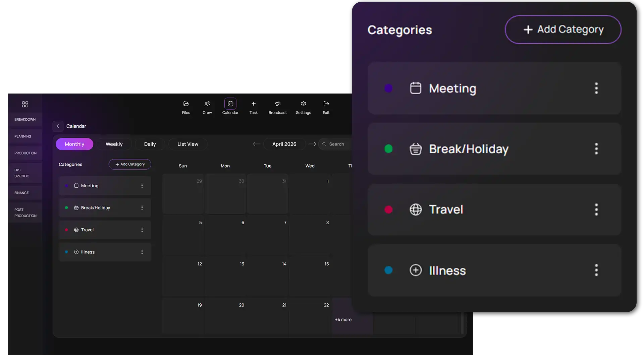Select April 13 calendar cell
This screenshot has height=362, width=644.
tap(225, 277)
